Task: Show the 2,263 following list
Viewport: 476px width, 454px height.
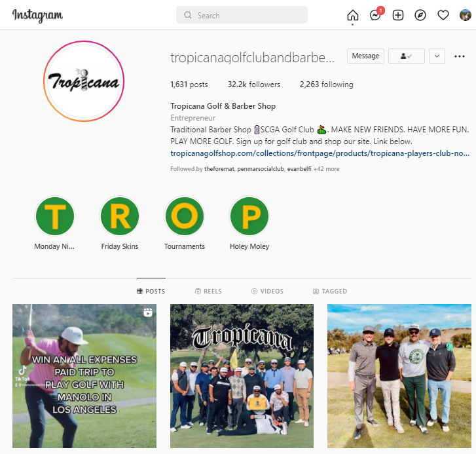Action: tap(326, 85)
